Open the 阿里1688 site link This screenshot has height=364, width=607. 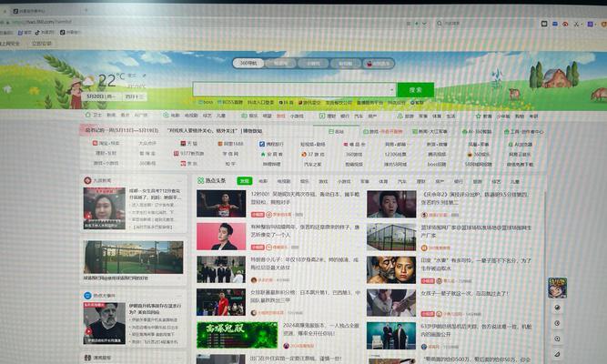[230, 144]
